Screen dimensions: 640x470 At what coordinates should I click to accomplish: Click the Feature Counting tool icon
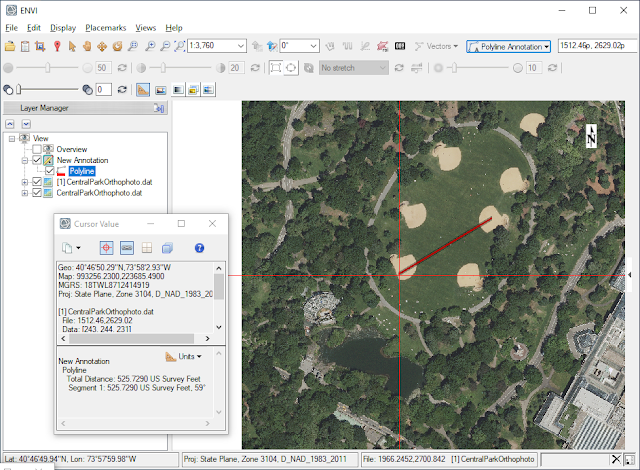click(x=400, y=46)
